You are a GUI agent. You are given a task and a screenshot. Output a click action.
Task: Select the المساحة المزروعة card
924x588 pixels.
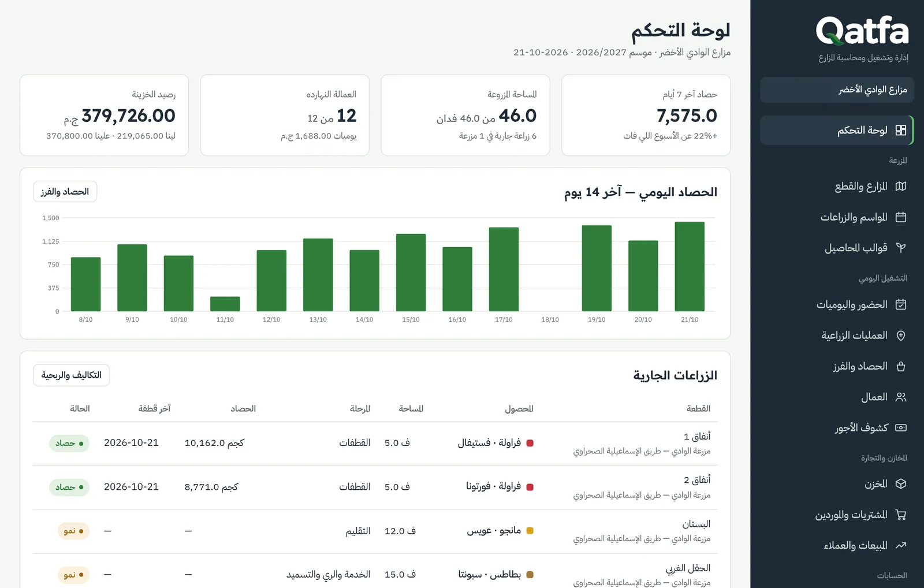coord(465,115)
